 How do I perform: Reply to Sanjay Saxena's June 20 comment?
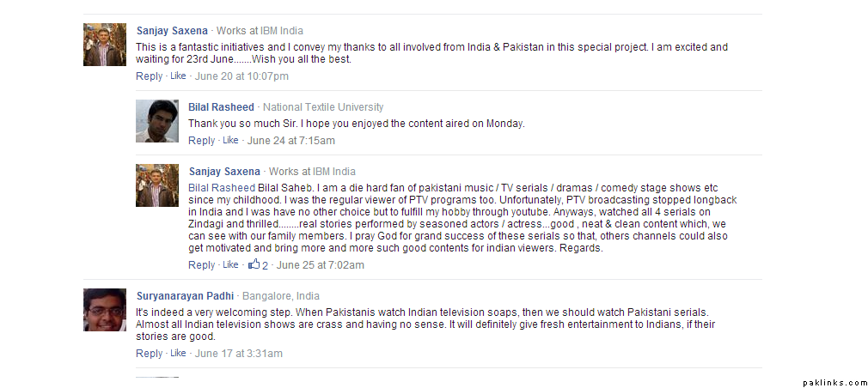pyautogui.click(x=149, y=76)
